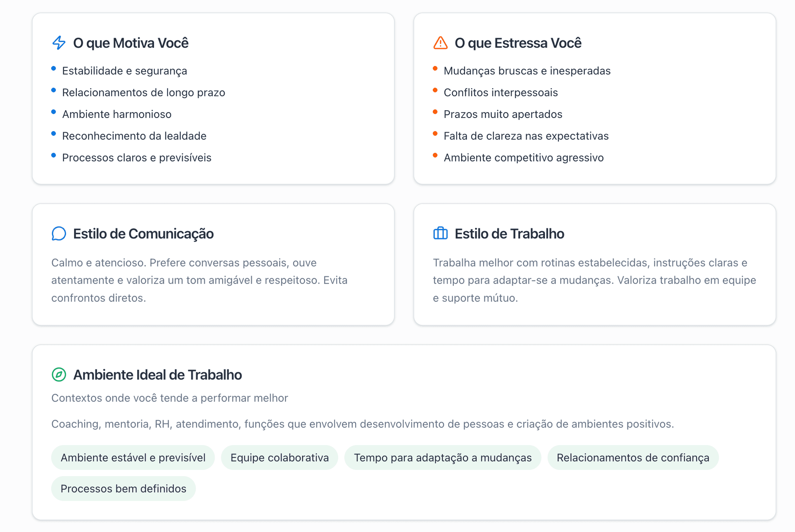
Task: Select the 'Equipe colaborativa' tag
Action: click(279, 457)
